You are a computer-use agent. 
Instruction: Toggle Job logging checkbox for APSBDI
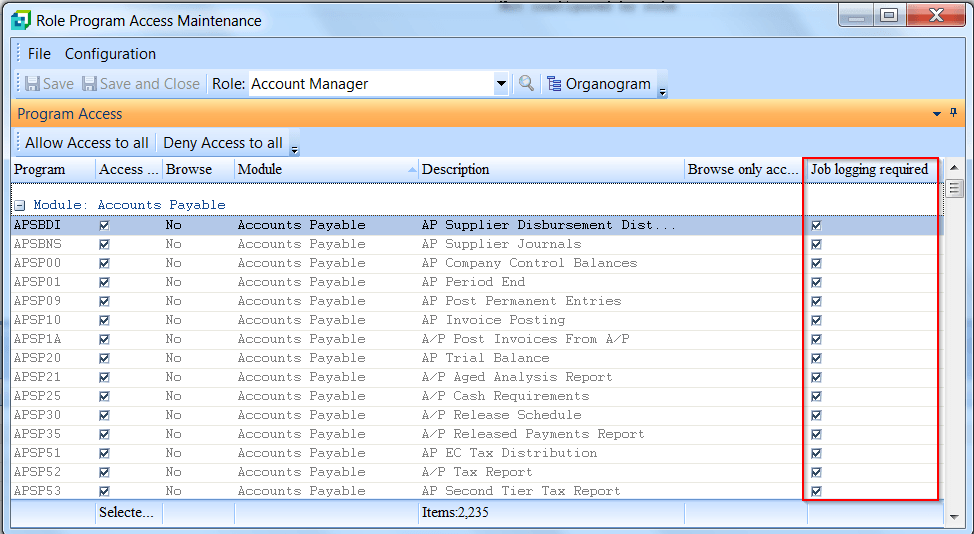coord(816,225)
